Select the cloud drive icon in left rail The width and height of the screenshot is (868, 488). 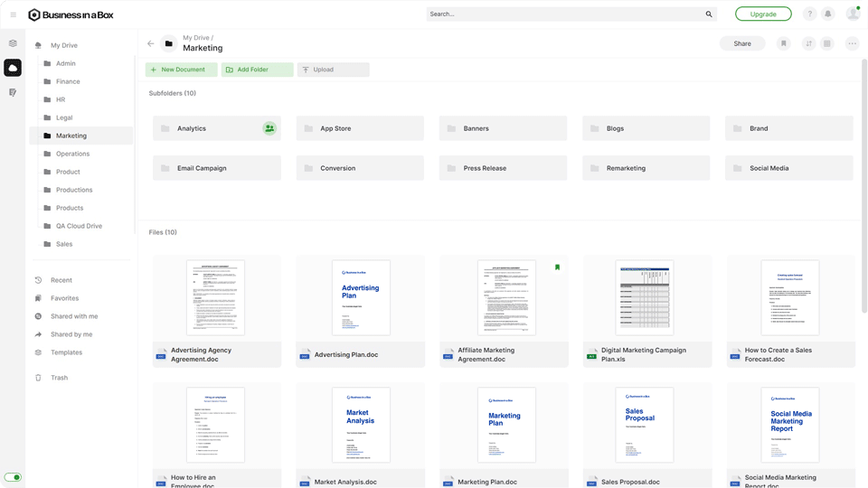(13, 68)
